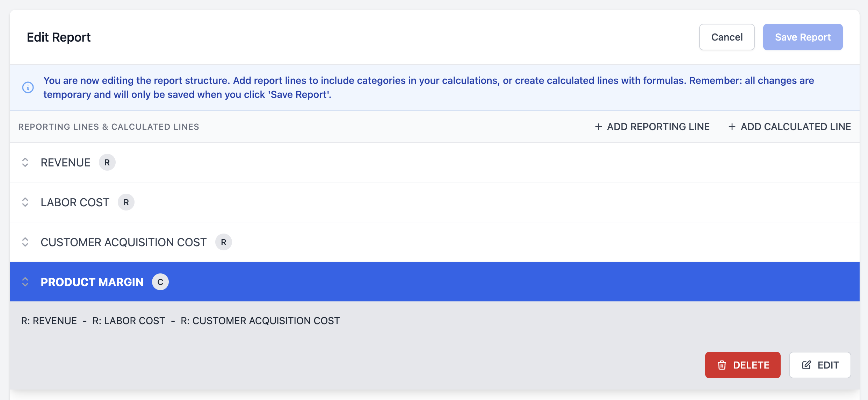
Task: Click the Save Report button
Action: coord(803,37)
